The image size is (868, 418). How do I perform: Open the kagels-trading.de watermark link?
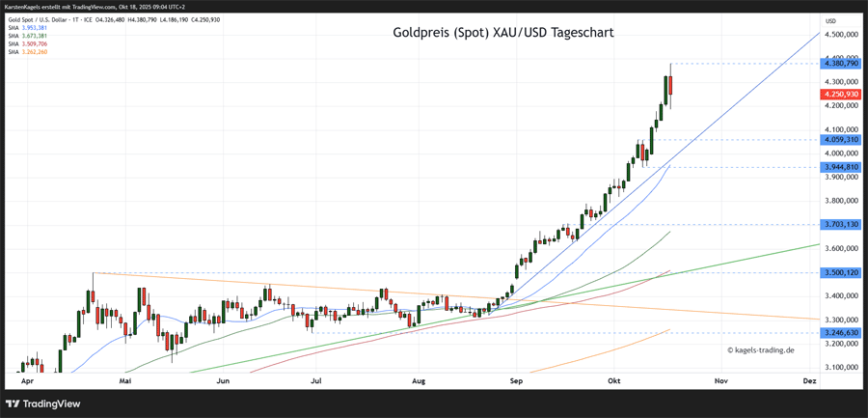pos(760,349)
